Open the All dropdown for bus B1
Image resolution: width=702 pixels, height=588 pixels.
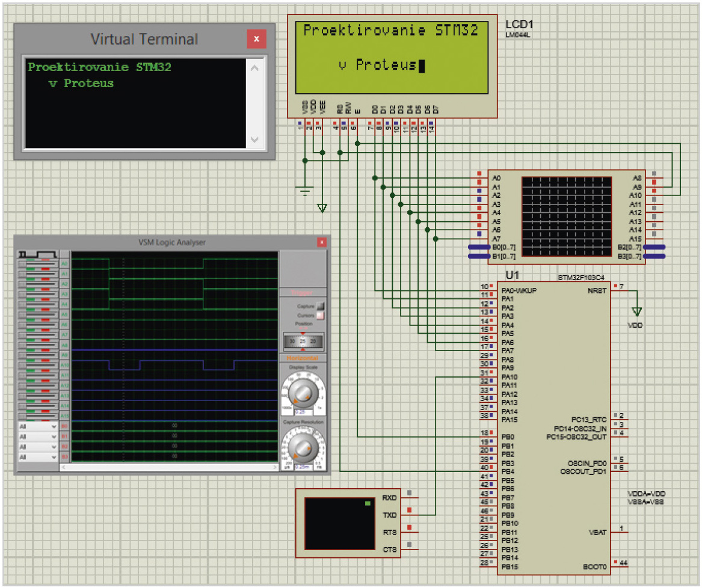[x=38, y=436]
